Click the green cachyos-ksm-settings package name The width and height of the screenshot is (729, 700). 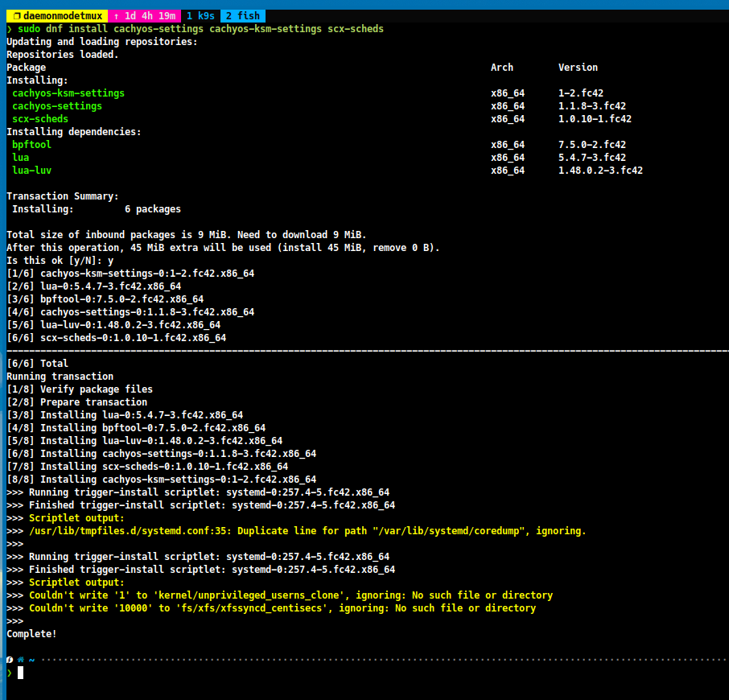pyautogui.click(x=68, y=93)
